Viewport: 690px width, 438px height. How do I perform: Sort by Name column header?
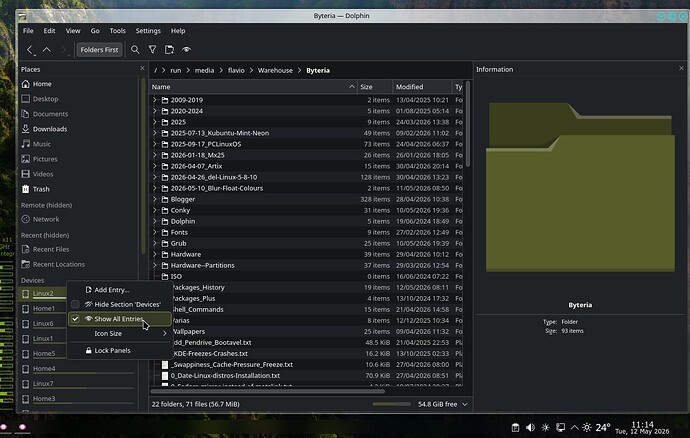point(253,87)
